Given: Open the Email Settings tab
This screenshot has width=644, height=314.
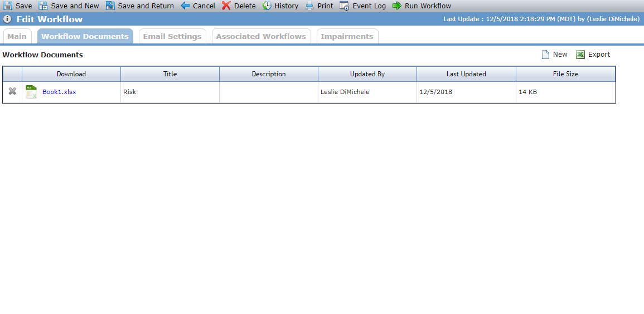Looking at the screenshot, I should point(172,36).
